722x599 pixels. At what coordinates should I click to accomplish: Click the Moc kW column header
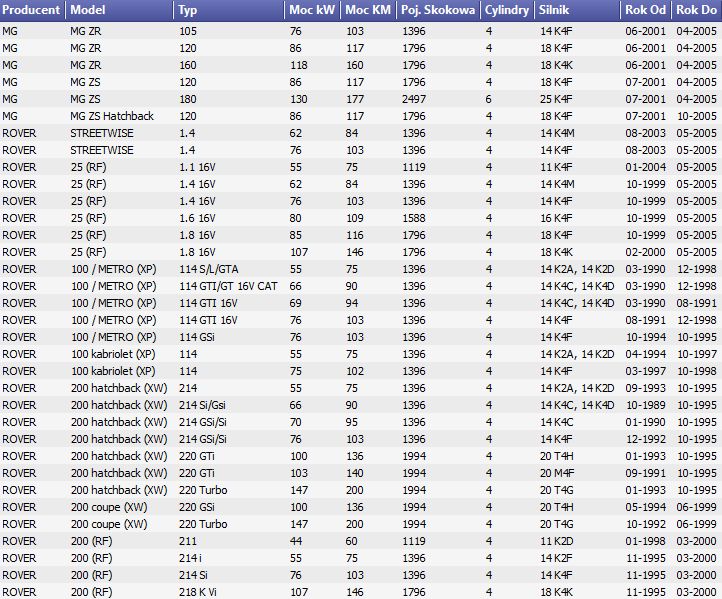pos(312,10)
